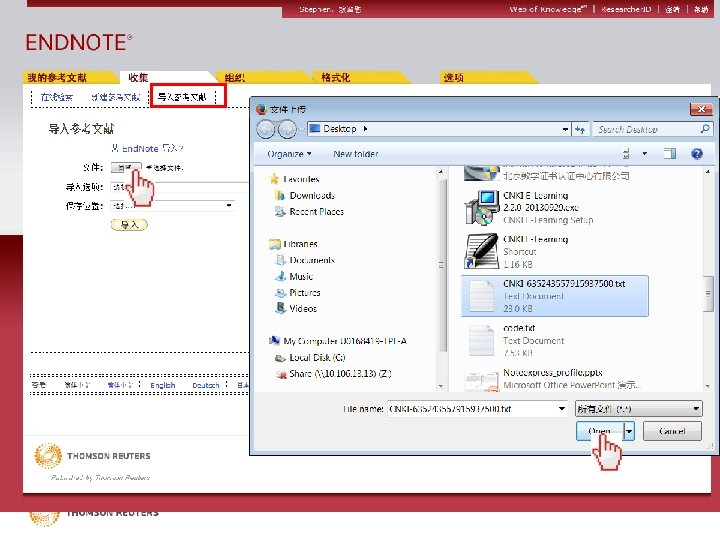This screenshot has width=720, height=540.
Task: Click the Forward arrow in file dialog
Action: [287, 129]
